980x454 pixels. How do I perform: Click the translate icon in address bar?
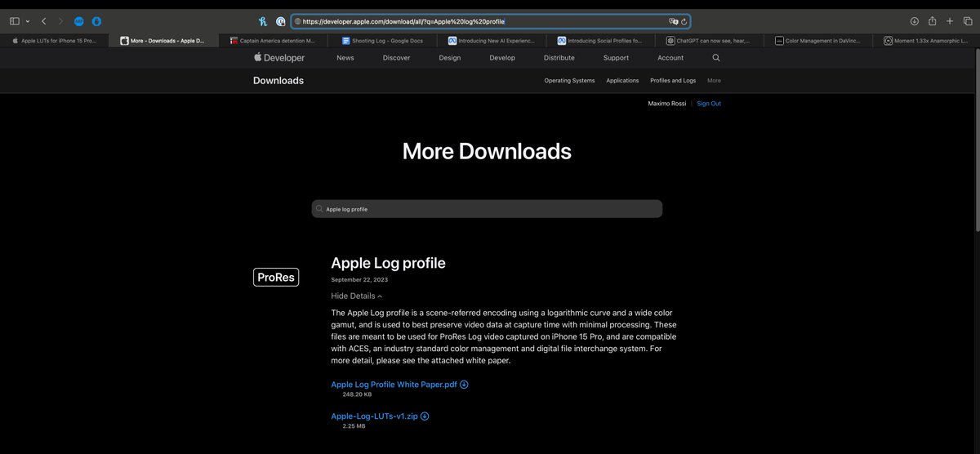(x=673, y=22)
